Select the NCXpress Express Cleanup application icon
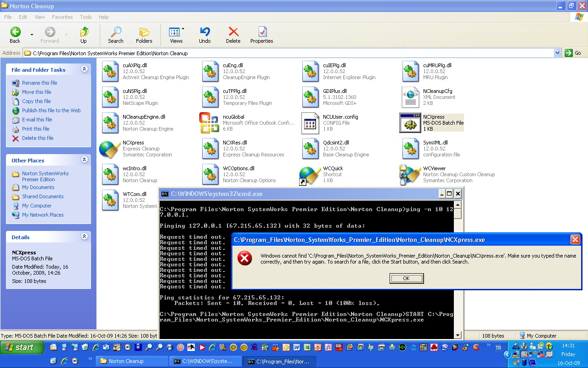Image resolution: width=588 pixels, height=368 pixels. (x=110, y=149)
